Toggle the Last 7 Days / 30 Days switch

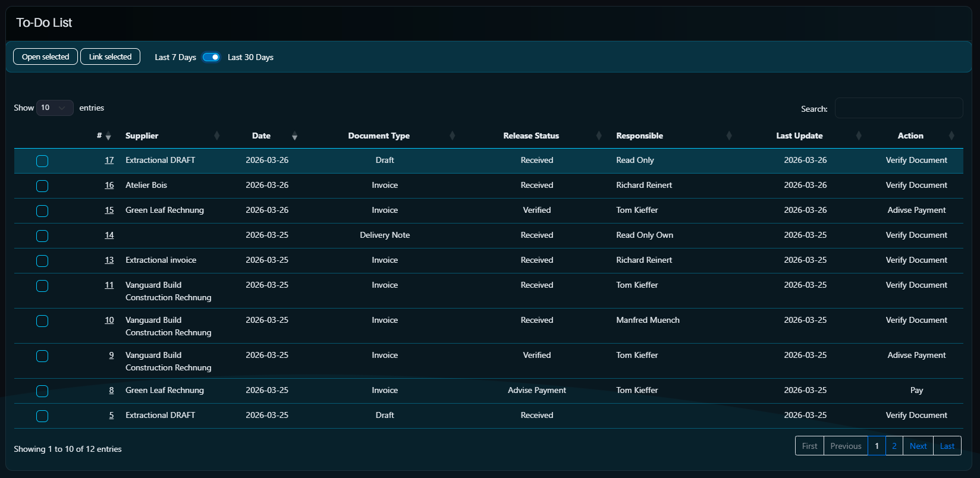[211, 57]
